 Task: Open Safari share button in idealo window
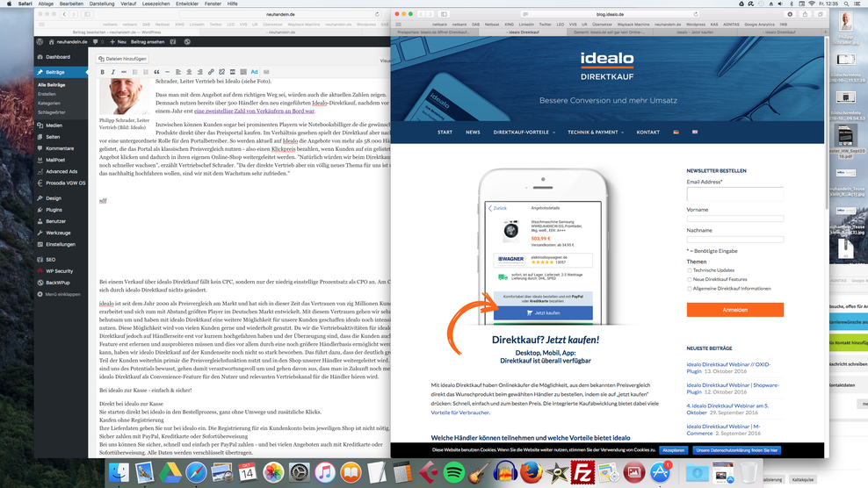805,14
